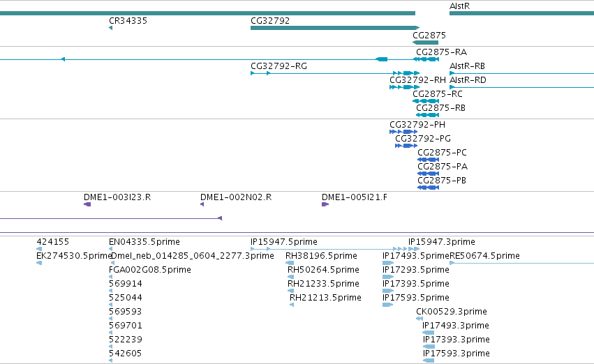Click the 569701 feature label

[126, 326]
